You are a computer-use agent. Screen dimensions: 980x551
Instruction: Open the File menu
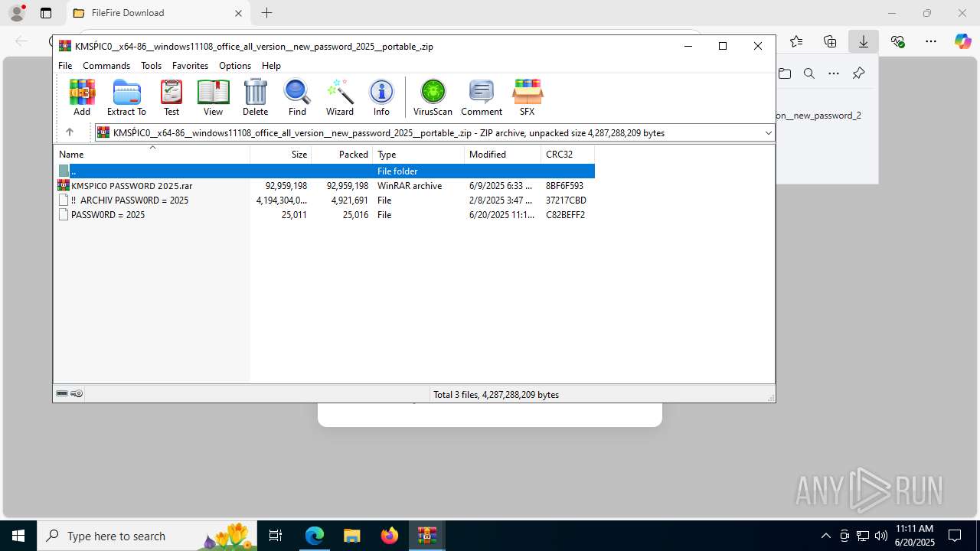pyautogui.click(x=65, y=66)
